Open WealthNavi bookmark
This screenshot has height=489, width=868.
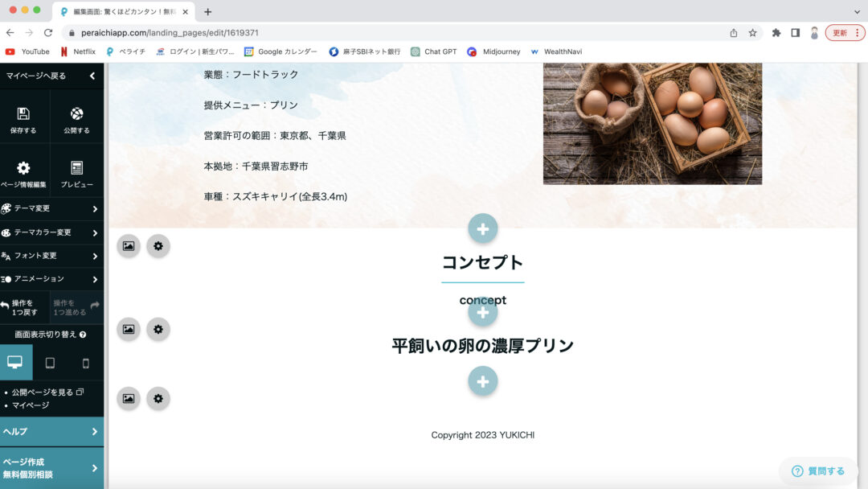pos(556,51)
